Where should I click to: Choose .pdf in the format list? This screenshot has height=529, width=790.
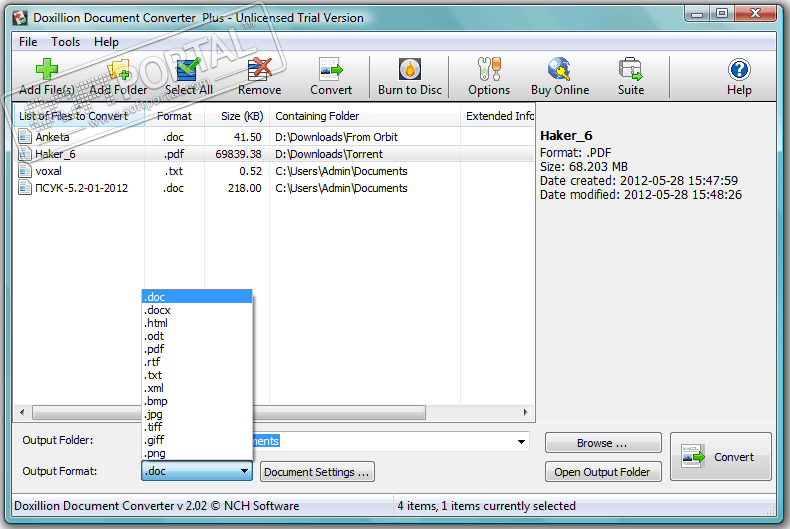[197, 349]
